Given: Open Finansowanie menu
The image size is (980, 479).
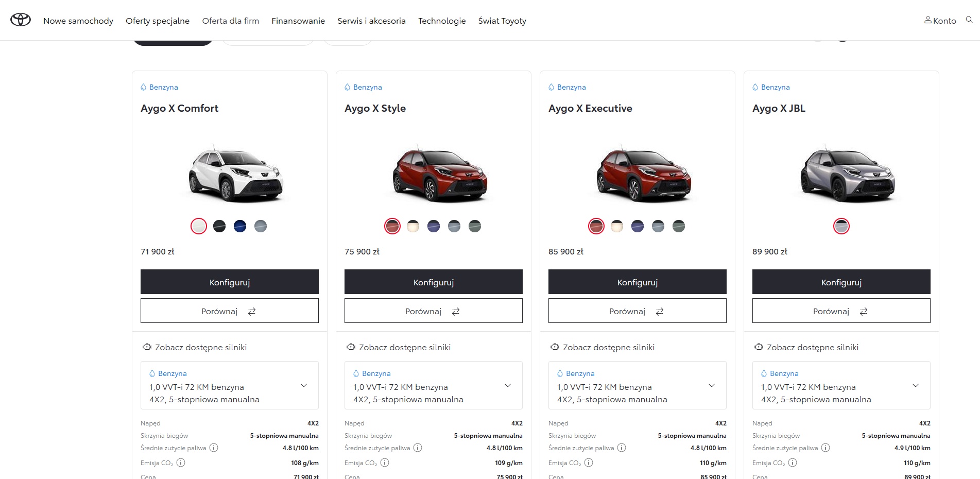Looking at the screenshot, I should coord(298,21).
